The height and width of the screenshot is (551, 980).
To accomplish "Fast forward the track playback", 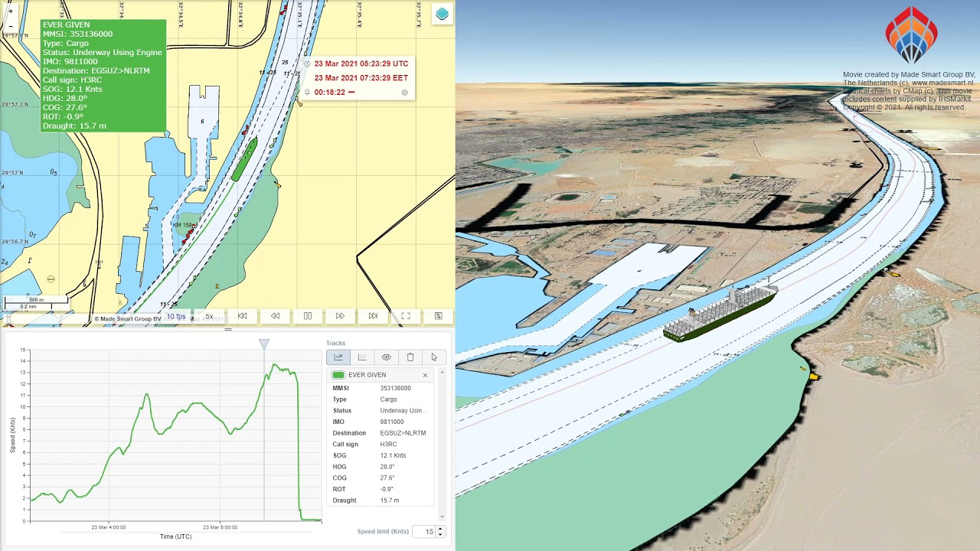I will pyautogui.click(x=340, y=316).
